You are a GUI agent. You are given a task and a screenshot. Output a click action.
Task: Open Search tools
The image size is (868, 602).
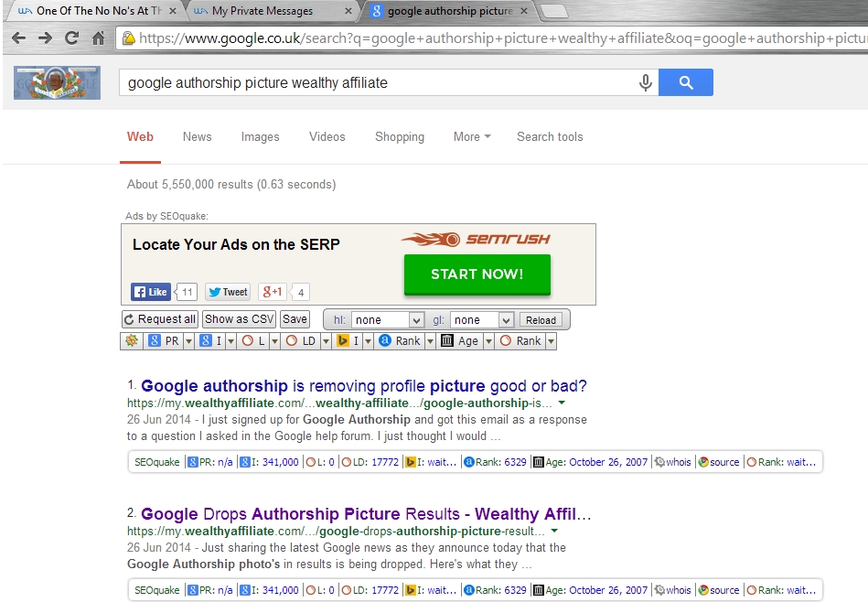pos(550,137)
